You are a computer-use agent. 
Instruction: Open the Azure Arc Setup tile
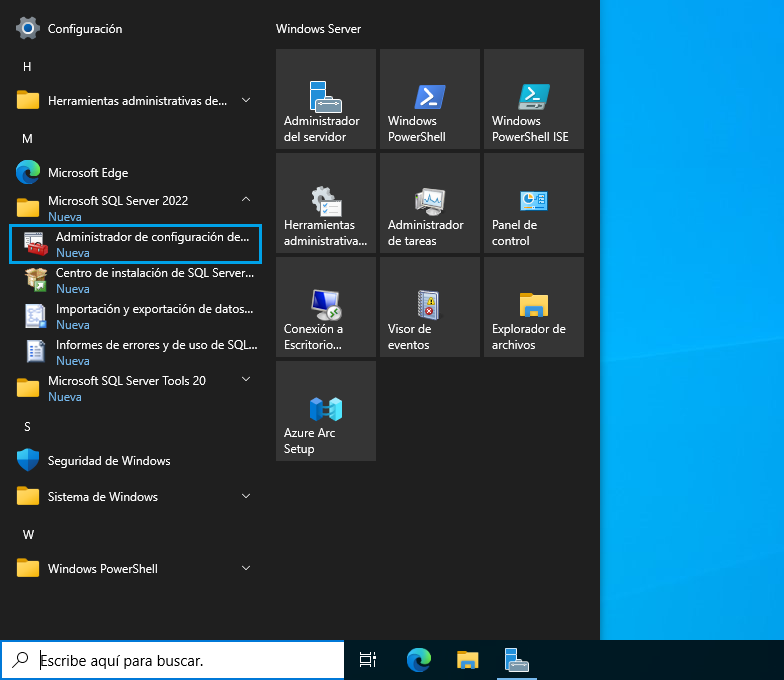click(326, 412)
